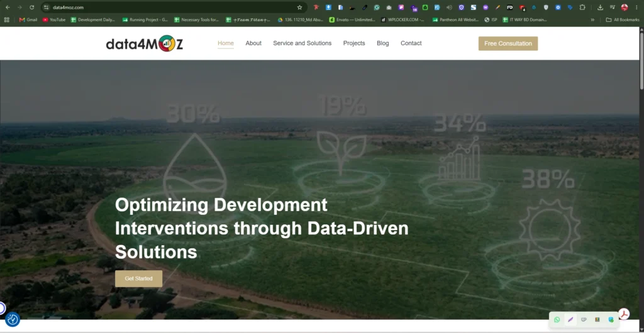
Task: Open the FD extension icon
Action: [x=509, y=8]
